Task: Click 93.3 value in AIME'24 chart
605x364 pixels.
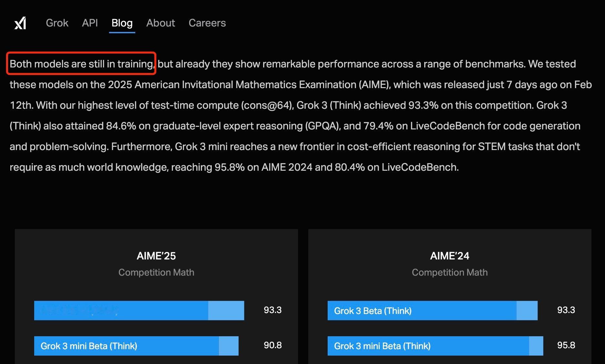Action: [x=566, y=310]
